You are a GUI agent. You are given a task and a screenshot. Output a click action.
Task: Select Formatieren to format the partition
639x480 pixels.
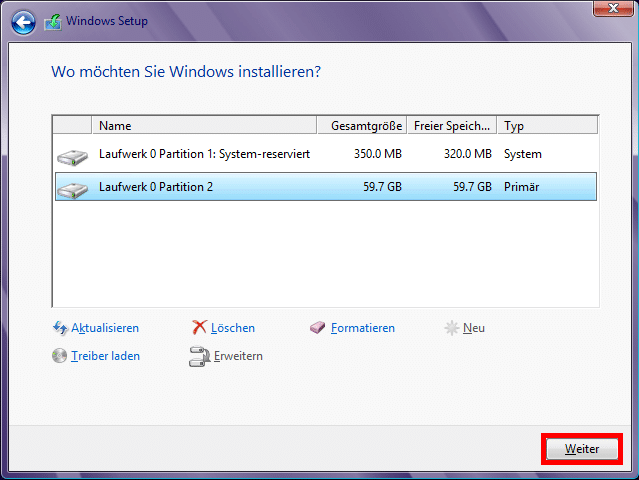click(363, 328)
